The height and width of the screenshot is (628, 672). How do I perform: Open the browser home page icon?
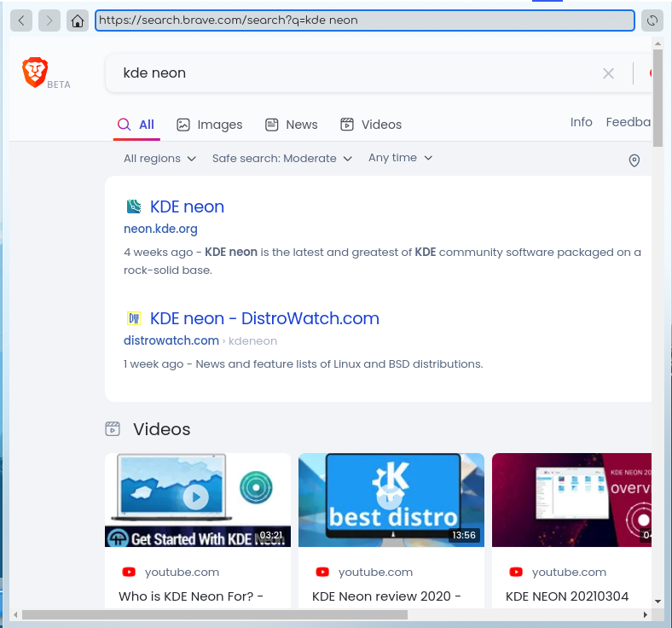pyautogui.click(x=78, y=20)
